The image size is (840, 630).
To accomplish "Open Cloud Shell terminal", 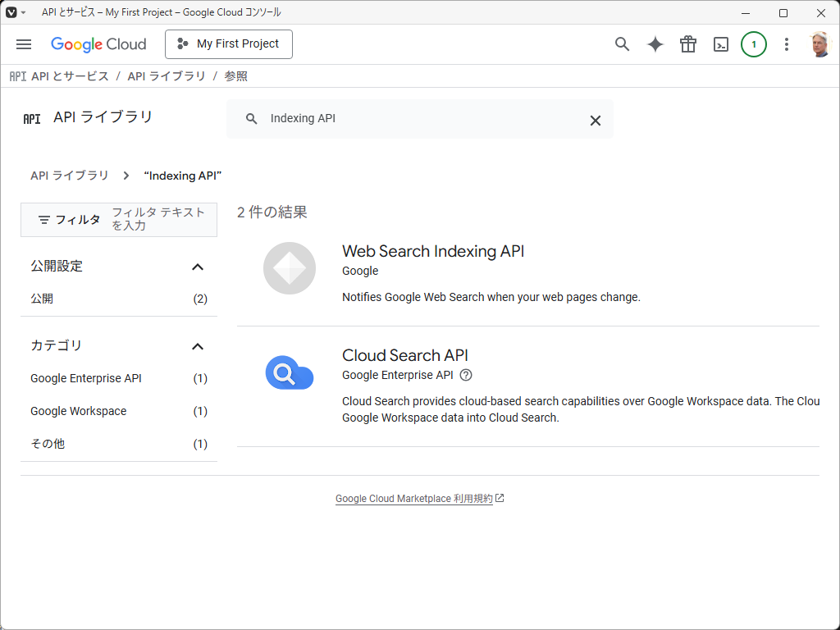I will coord(720,44).
